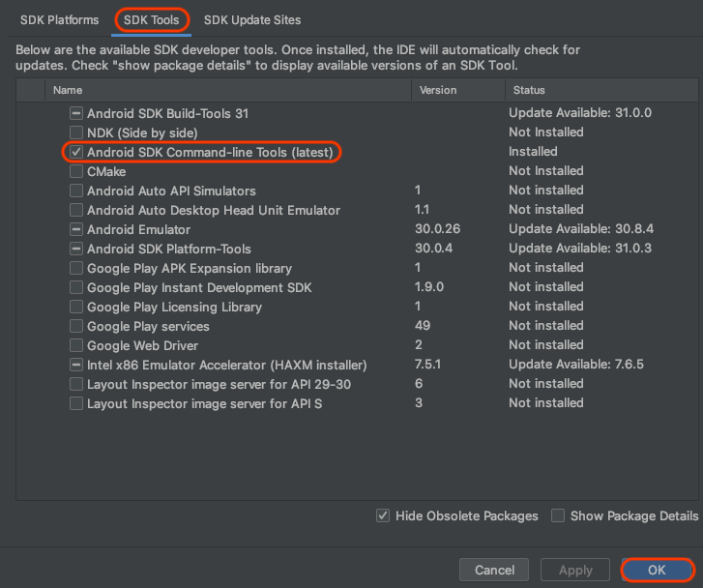Click the Status column header
Image resolution: width=703 pixels, height=588 pixels.
529,90
